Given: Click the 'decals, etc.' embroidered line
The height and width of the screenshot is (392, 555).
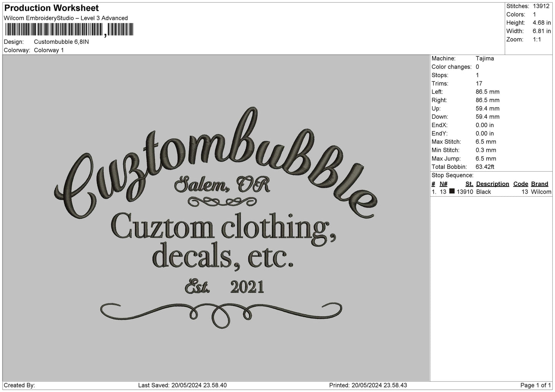Looking at the screenshot, I should [x=223, y=257].
